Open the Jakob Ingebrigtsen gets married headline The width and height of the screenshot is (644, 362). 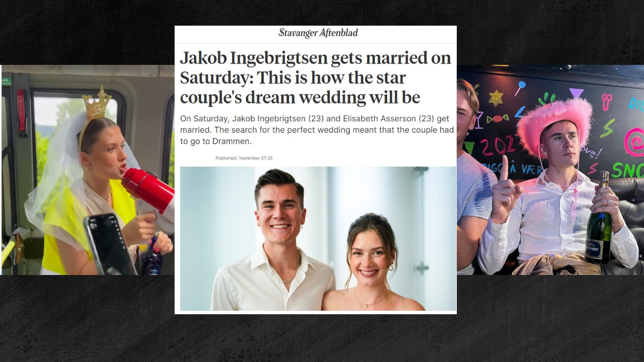tap(315, 77)
